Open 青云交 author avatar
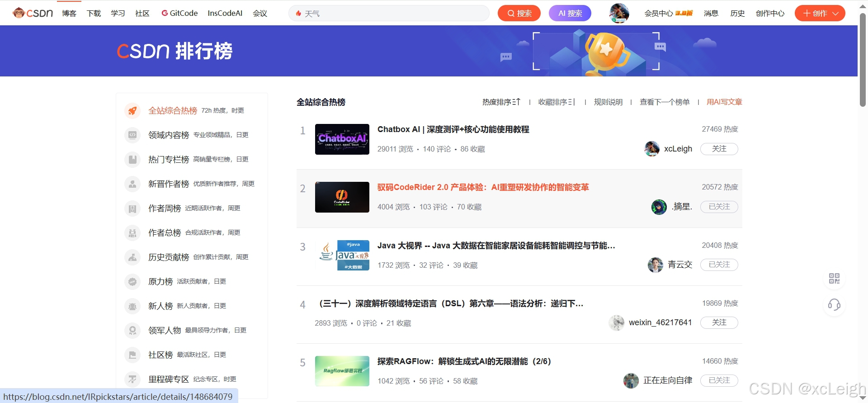Screen dimensions: 868x403 (655, 265)
